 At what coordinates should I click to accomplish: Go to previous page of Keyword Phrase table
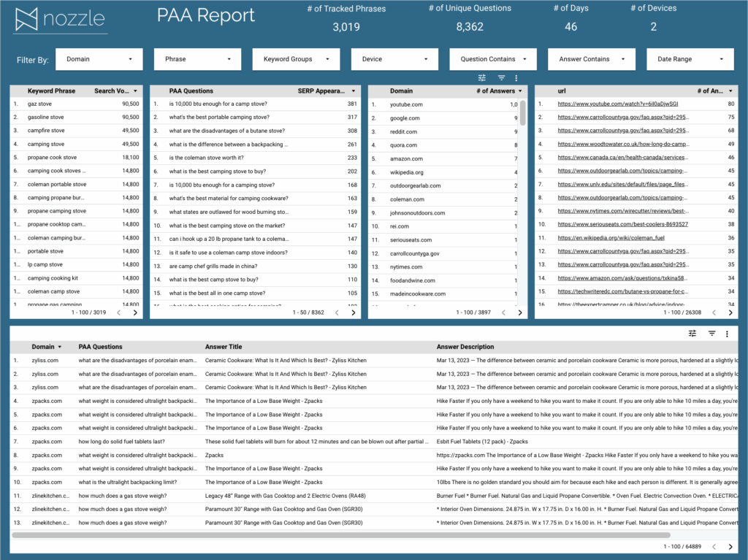(x=119, y=312)
